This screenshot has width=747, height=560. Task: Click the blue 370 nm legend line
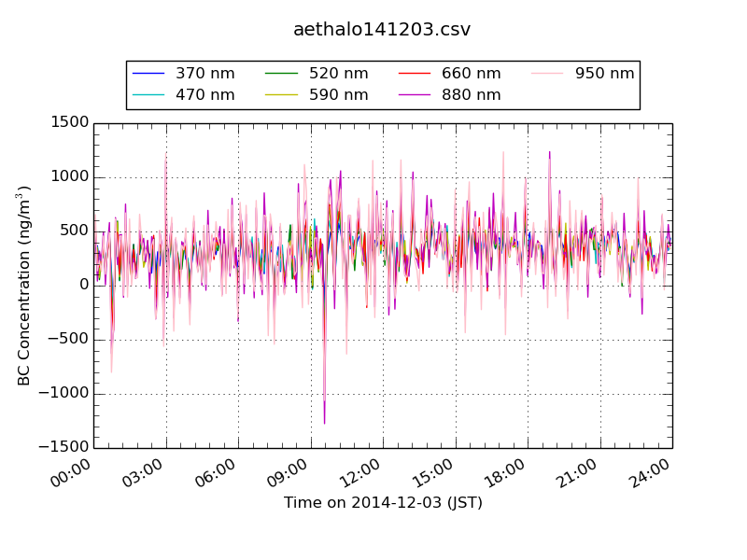click(x=148, y=74)
